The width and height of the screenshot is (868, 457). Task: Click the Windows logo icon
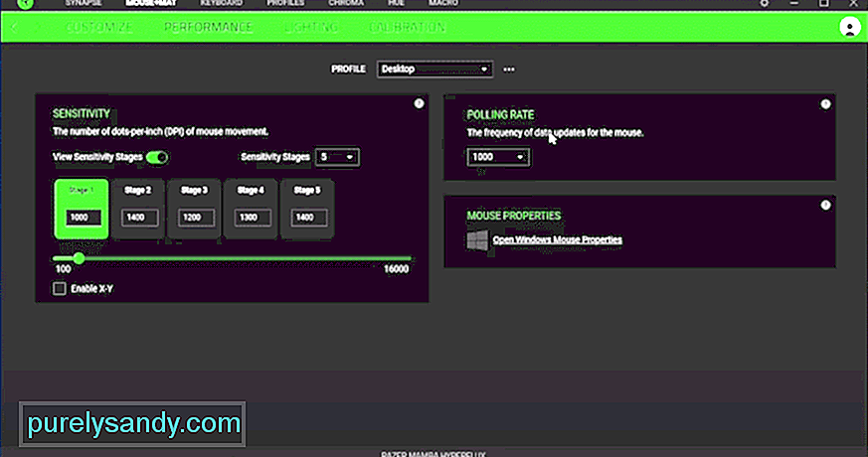[477, 240]
